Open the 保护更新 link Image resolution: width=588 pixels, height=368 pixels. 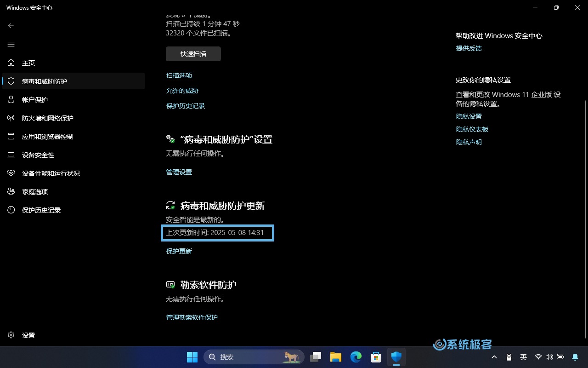point(179,251)
